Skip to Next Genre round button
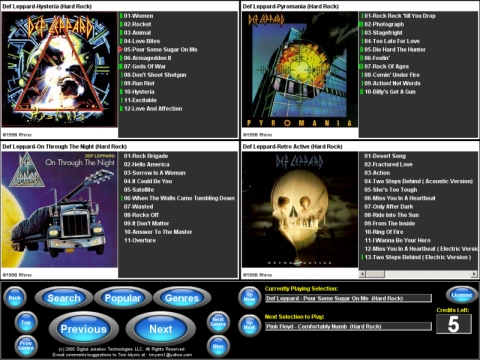480x360 pixels. coord(218,322)
